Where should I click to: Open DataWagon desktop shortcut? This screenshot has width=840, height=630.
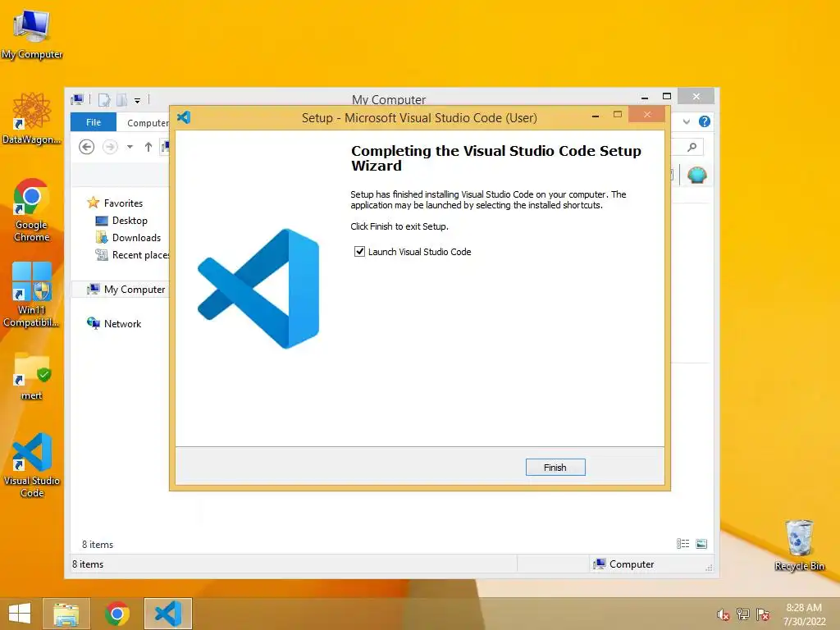(x=32, y=118)
